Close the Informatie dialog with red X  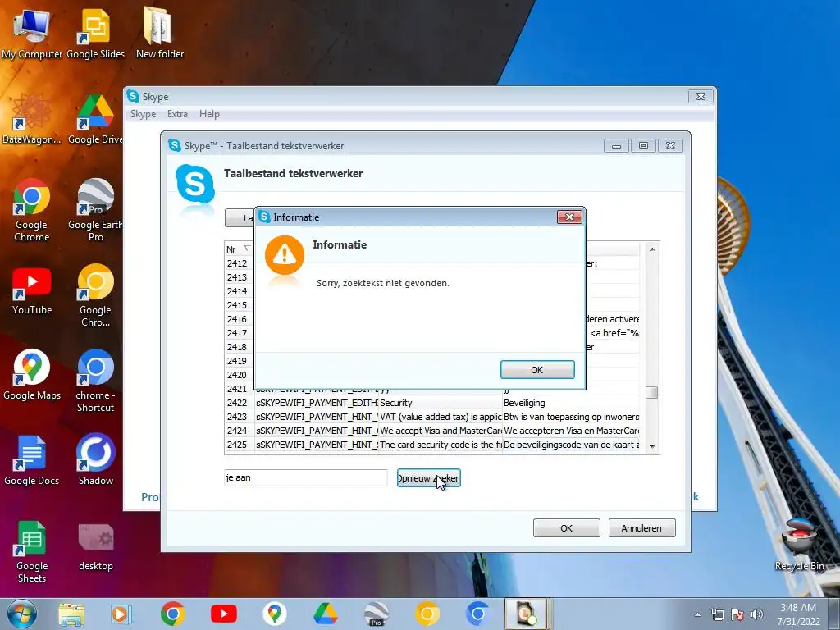[x=569, y=217]
